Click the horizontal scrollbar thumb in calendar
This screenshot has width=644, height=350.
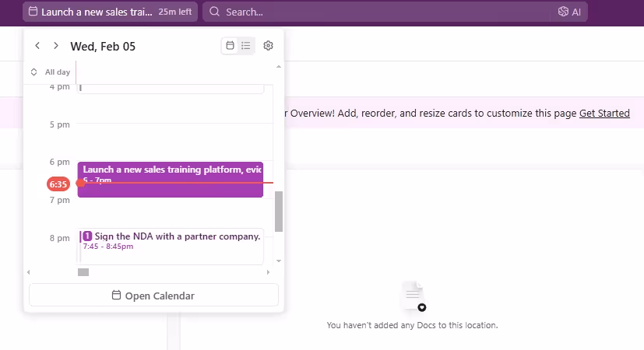pos(83,272)
